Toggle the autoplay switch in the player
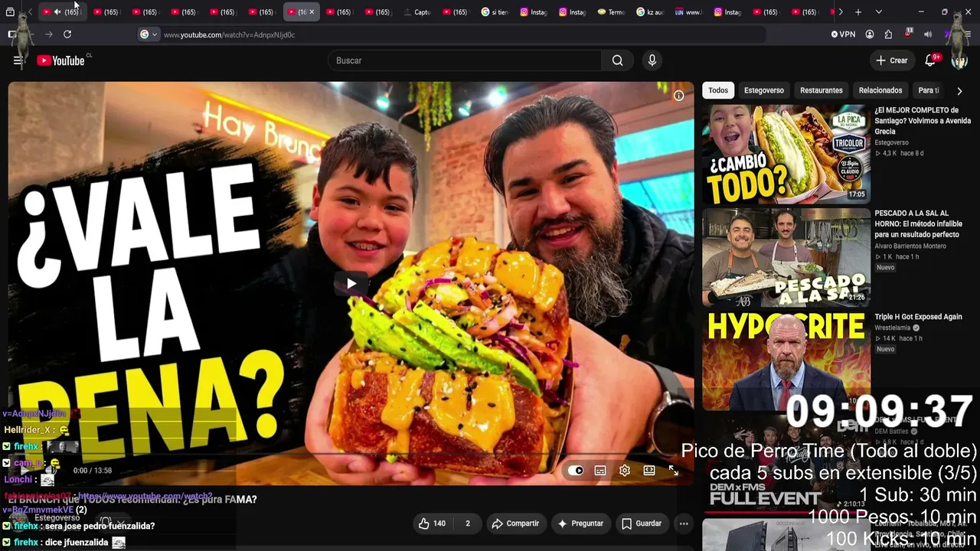This screenshot has width=980, height=551. (x=576, y=471)
